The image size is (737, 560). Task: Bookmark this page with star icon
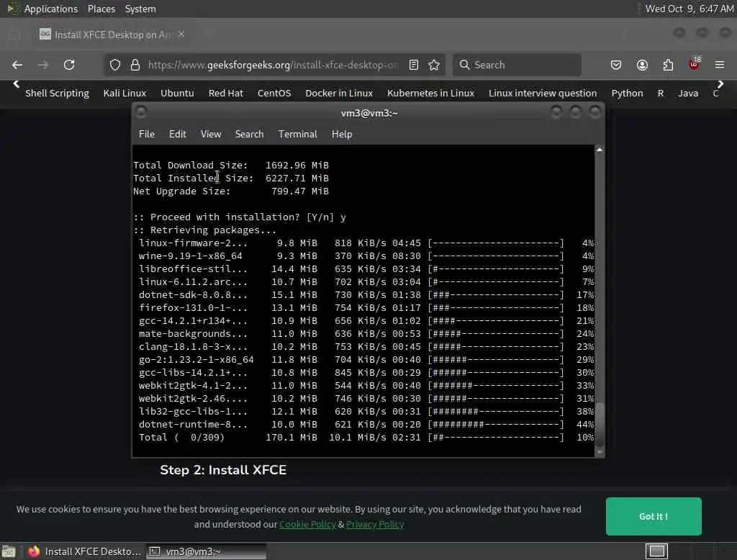pyautogui.click(x=434, y=65)
